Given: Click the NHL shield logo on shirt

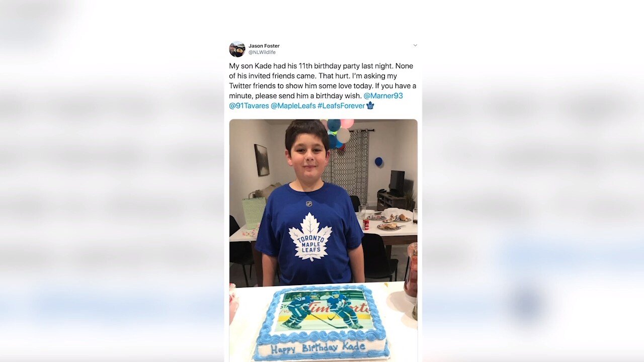Looking at the screenshot, I should click(309, 204).
